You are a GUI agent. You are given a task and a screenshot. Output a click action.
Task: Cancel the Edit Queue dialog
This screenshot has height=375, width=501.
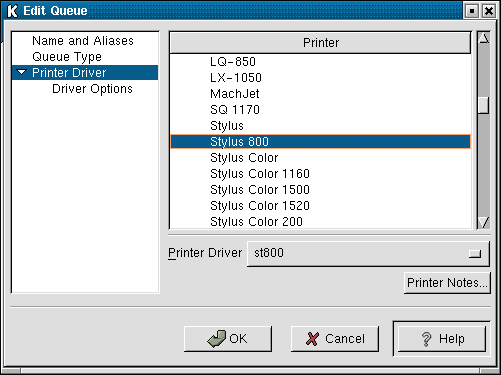coord(335,339)
